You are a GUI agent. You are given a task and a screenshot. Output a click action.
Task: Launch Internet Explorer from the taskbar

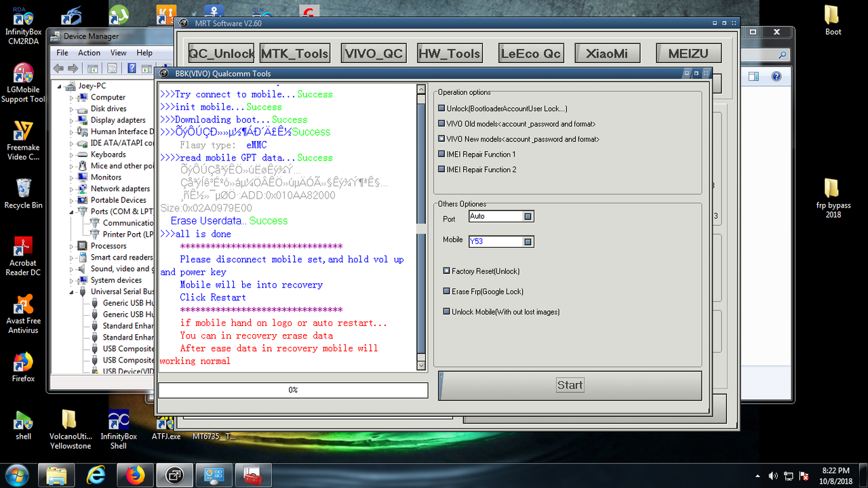[95, 474]
